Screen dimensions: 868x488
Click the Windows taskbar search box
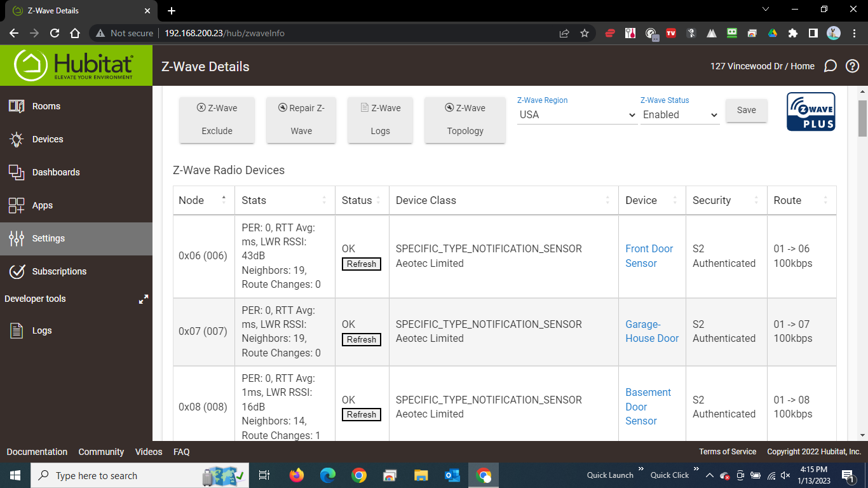(x=140, y=475)
